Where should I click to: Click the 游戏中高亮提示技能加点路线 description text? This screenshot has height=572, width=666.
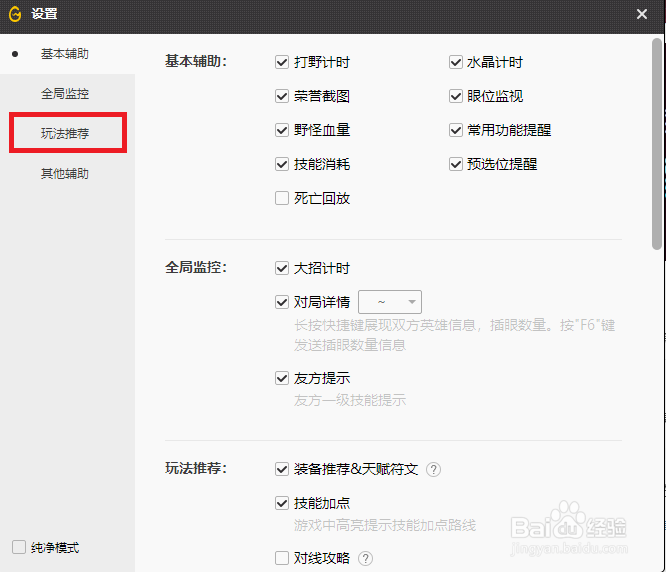point(385,525)
